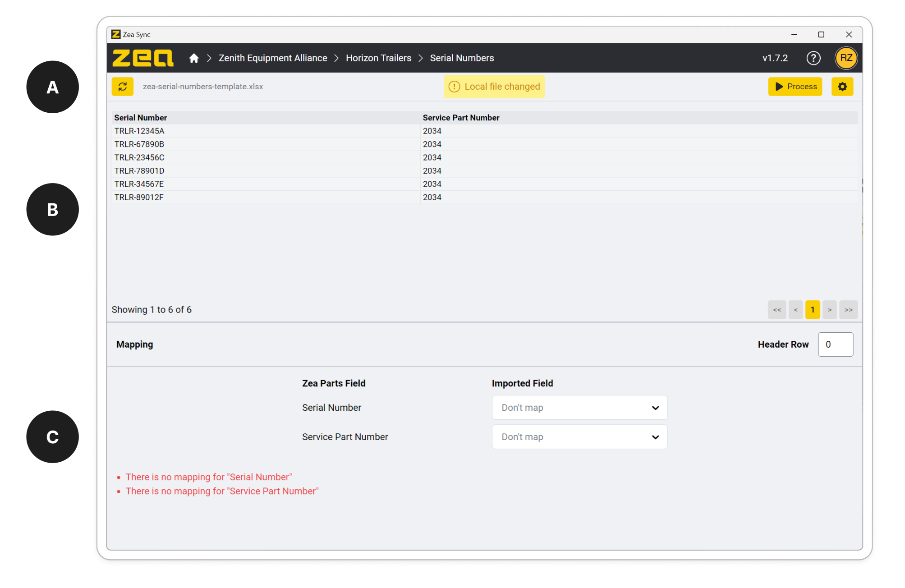Click the Local file changed warning badge
905x588 pixels.
494,87
